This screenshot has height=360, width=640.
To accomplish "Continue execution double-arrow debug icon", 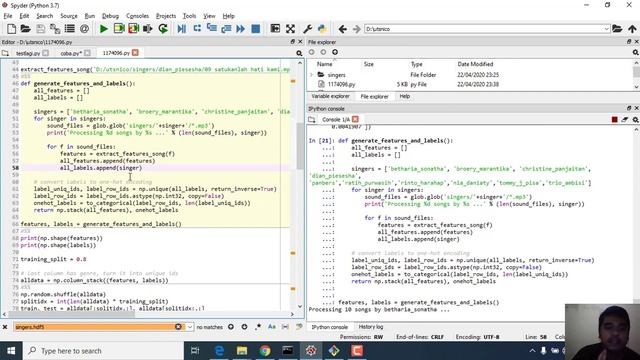I will pos(240,29).
